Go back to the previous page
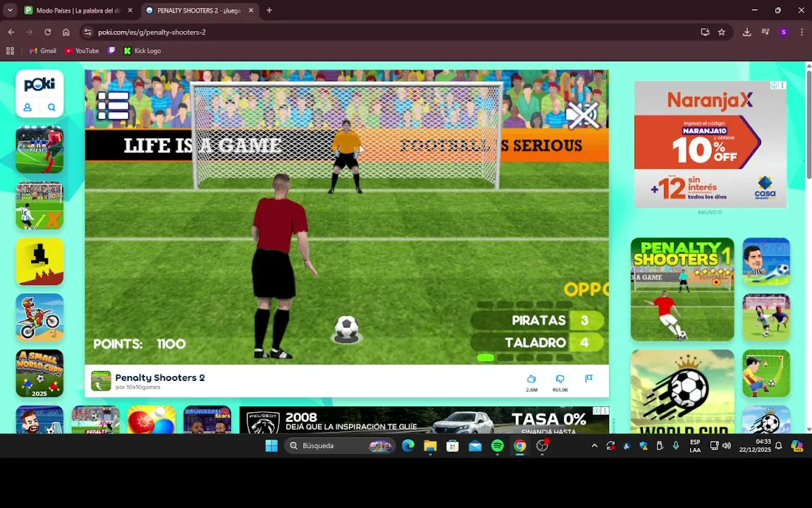This screenshot has width=812, height=508. click(x=11, y=32)
